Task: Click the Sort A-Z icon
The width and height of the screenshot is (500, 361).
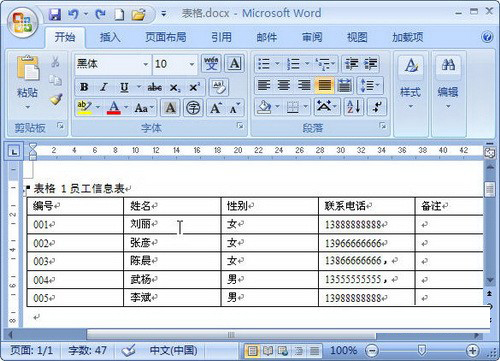Action: pos(354,107)
